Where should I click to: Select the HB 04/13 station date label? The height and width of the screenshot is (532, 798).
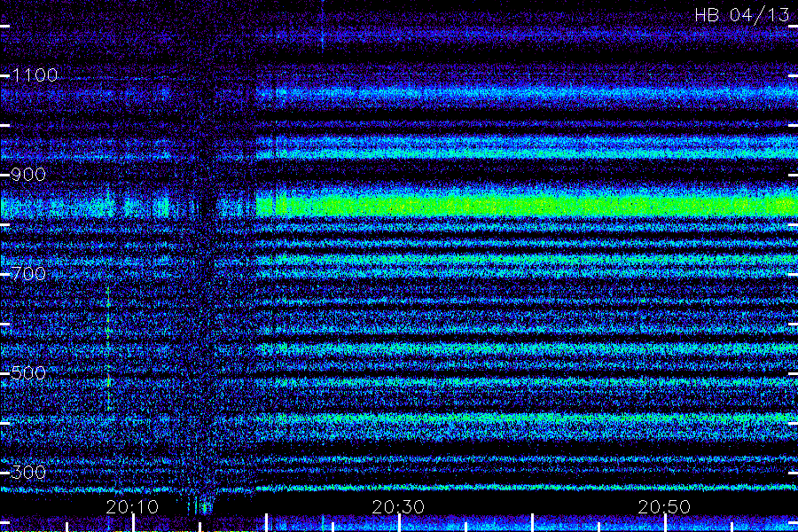(x=742, y=15)
